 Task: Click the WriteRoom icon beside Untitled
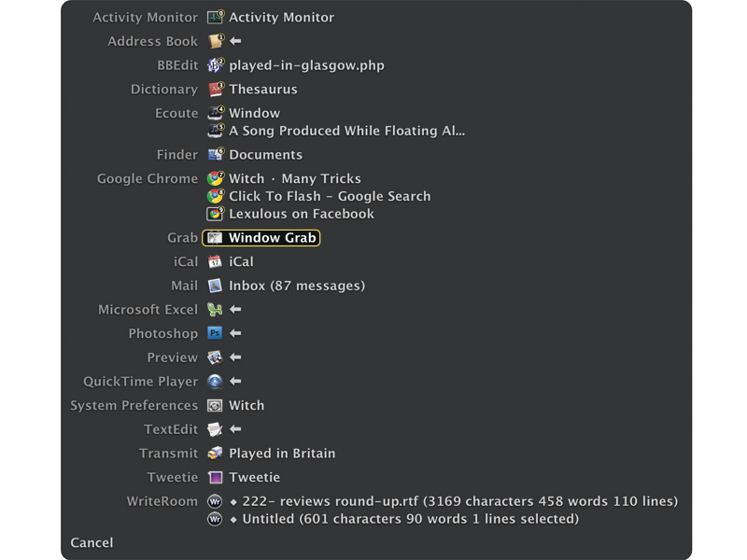(215, 519)
